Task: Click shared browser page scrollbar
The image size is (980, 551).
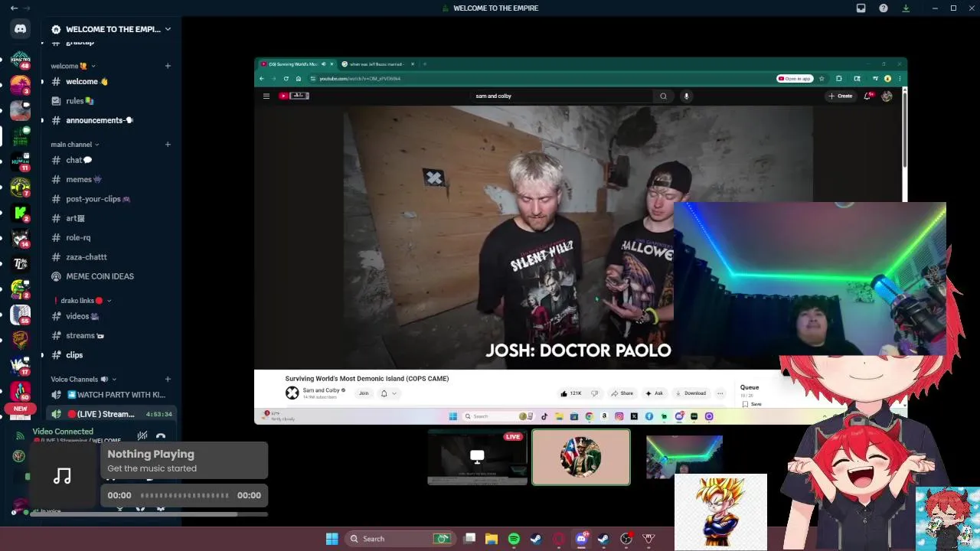Action: tap(904, 130)
